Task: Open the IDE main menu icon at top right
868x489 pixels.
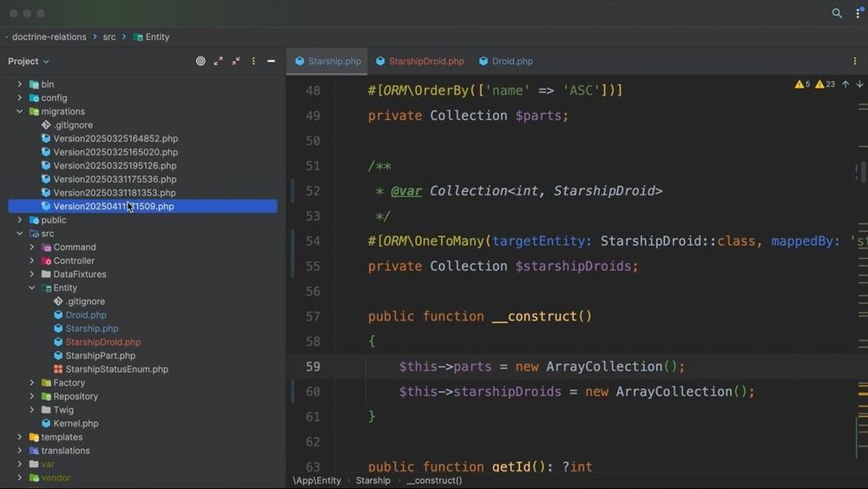Action: coord(859,13)
